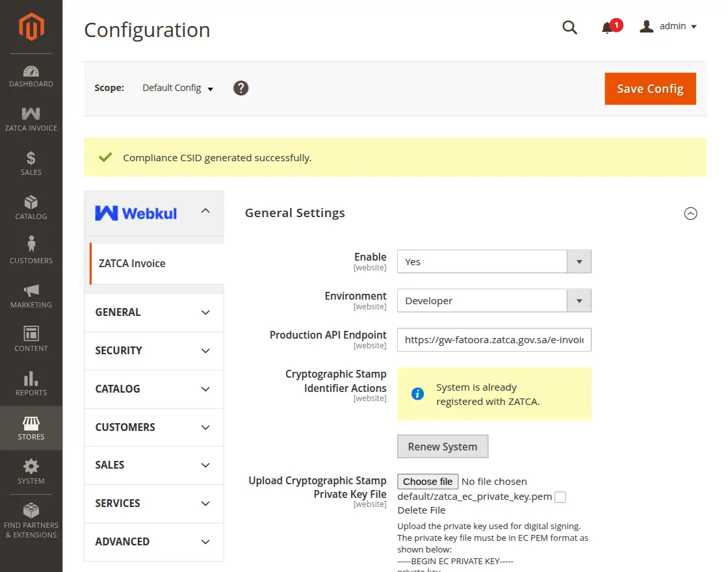The height and width of the screenshot is (572, 728).
Task: Click the admin search magnifier icon
Action: click(x=570, y=27)
